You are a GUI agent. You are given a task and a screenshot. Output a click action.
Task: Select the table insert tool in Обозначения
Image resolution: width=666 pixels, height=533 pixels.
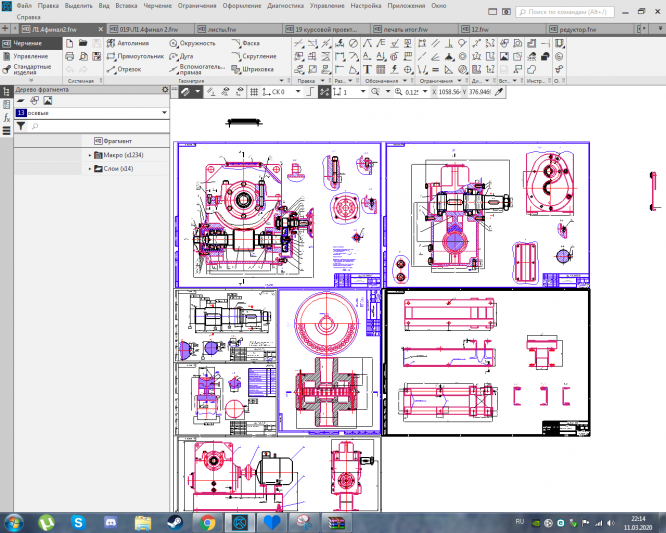click(381, 69)
